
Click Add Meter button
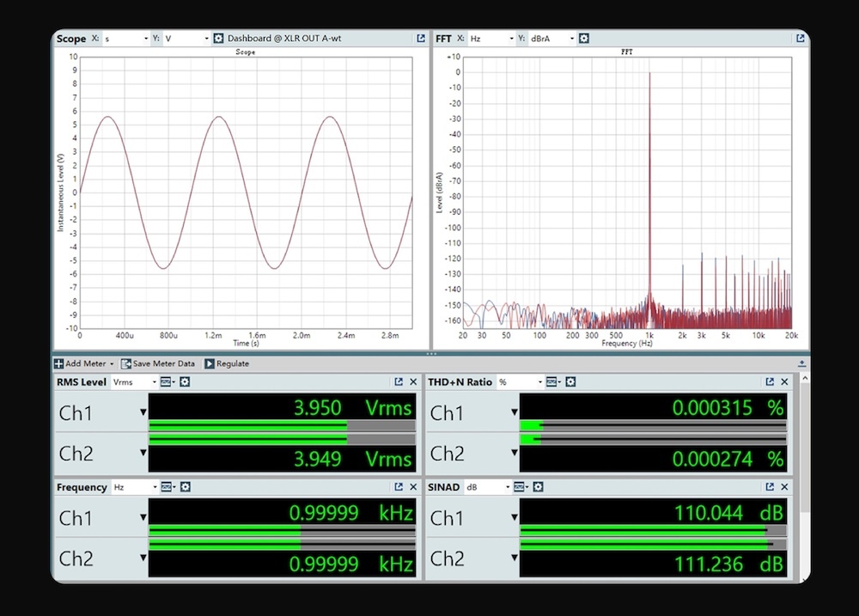click(80, 363)
